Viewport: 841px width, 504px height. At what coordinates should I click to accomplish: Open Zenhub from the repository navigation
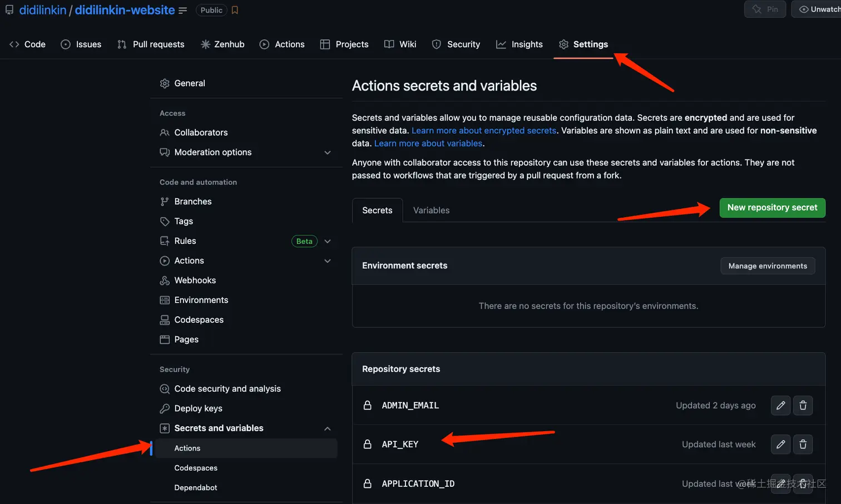tap(222, 44)
